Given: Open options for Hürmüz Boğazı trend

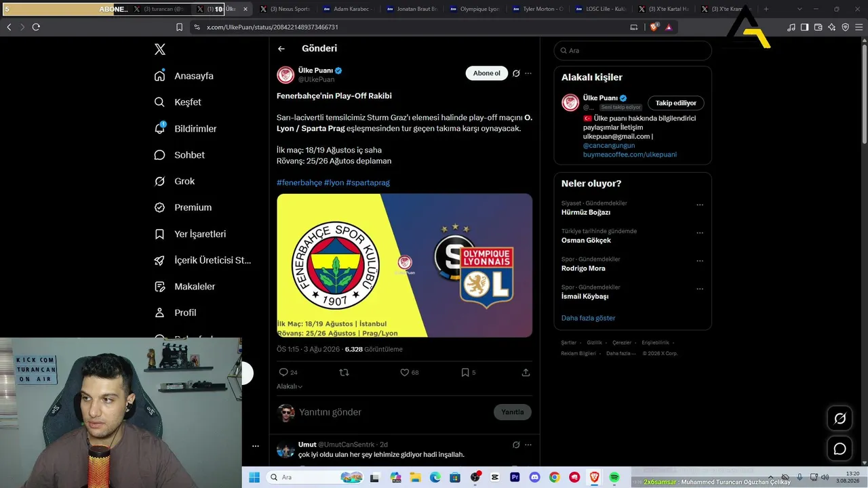Looking at the screenshot, I should coord(700,205).
